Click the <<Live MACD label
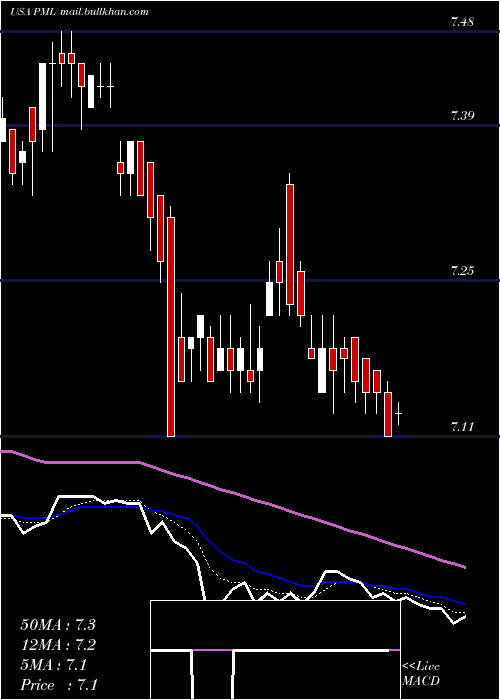This screenshot has height=700, width=500. click(x=421, y=674)
